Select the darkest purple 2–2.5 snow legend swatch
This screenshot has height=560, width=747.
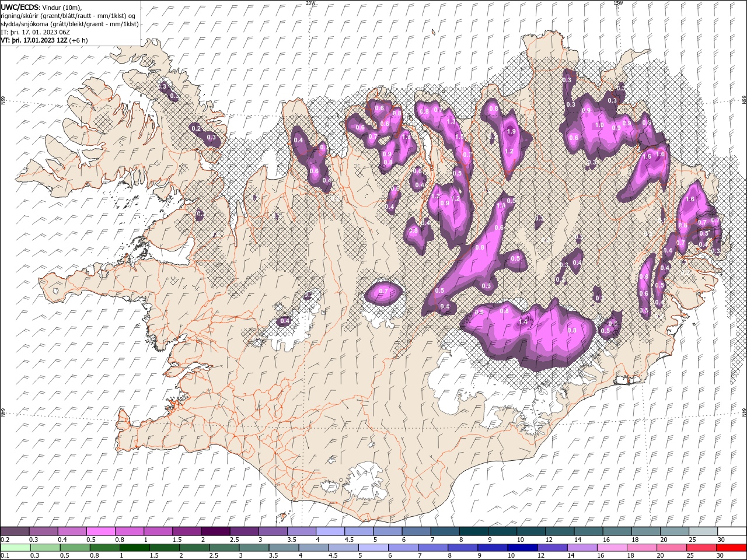click(215, 531)
